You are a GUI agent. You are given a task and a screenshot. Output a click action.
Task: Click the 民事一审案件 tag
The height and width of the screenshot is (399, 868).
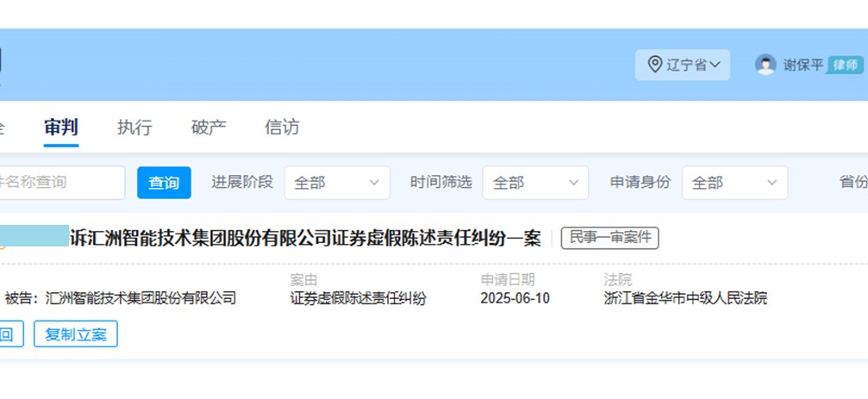609,239
